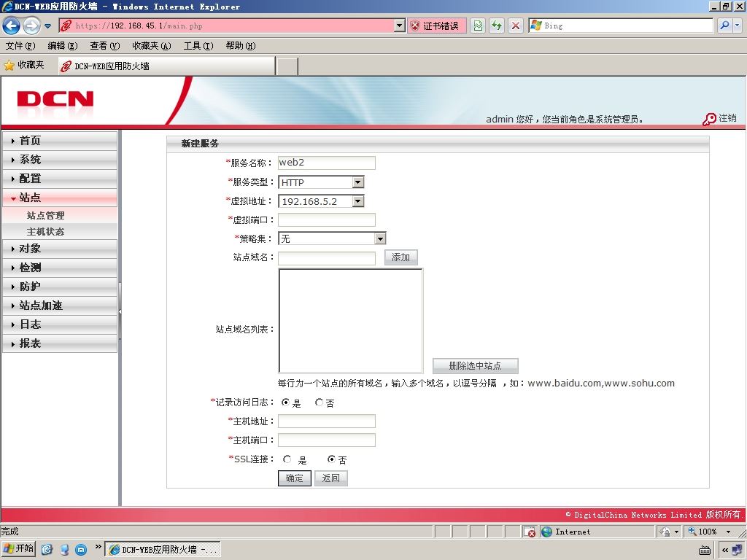Click the 收藏夹 favorites star button
The image size is (747, 560).
[x=24, y=65]
